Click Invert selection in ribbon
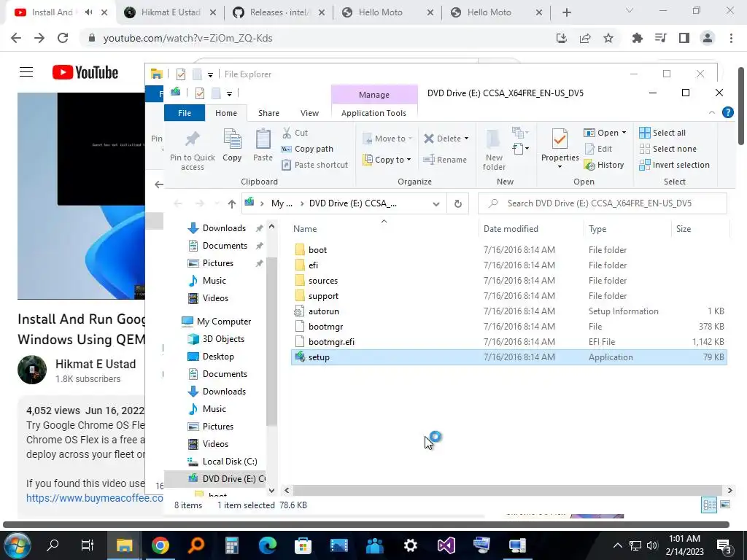This screenshot has height=560, width=747. [x=674, y=165]
